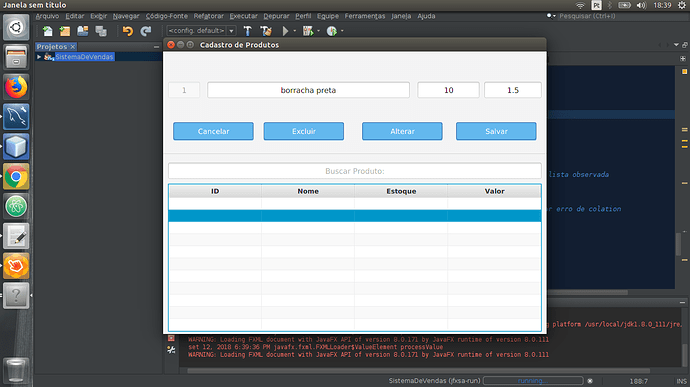Expand the SistemaDeVendas project tree node
690x387 pixels.
tap(39, 57)
